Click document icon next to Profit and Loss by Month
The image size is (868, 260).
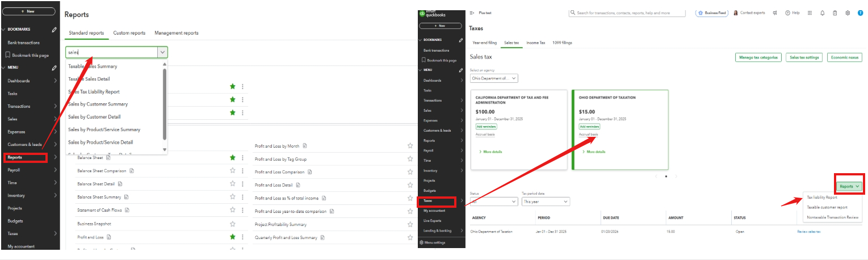click(x=305, y=146)
